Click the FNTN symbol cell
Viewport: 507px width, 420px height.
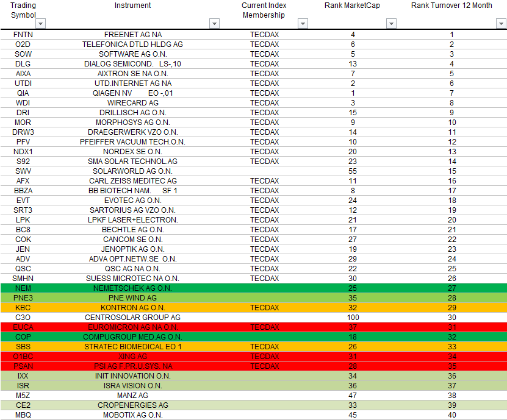coord(23,35)
